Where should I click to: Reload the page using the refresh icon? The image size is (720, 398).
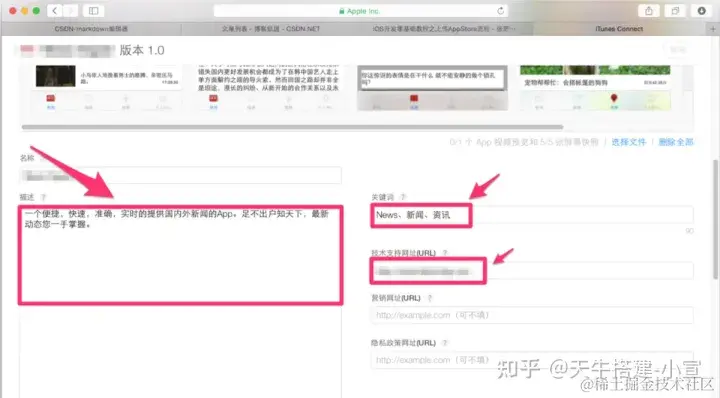pyautogui.click(x=501, y=11)
